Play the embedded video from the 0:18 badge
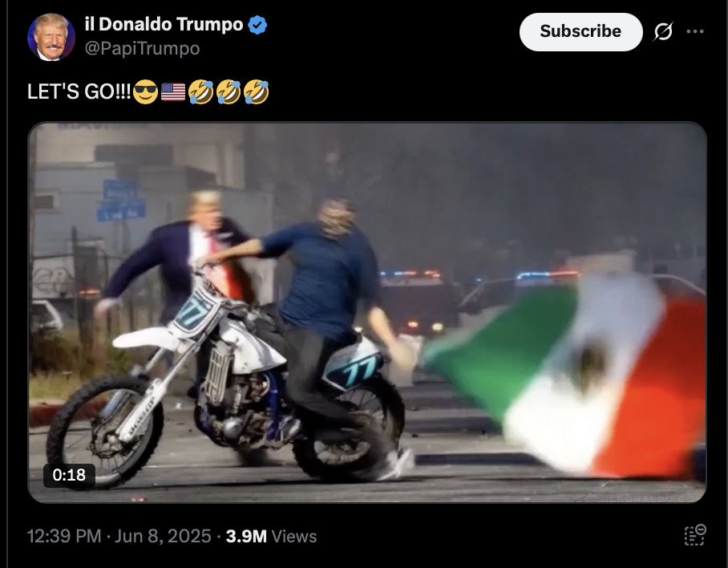The width and height of the screenshot is (728, 568). tap(69, 475)
